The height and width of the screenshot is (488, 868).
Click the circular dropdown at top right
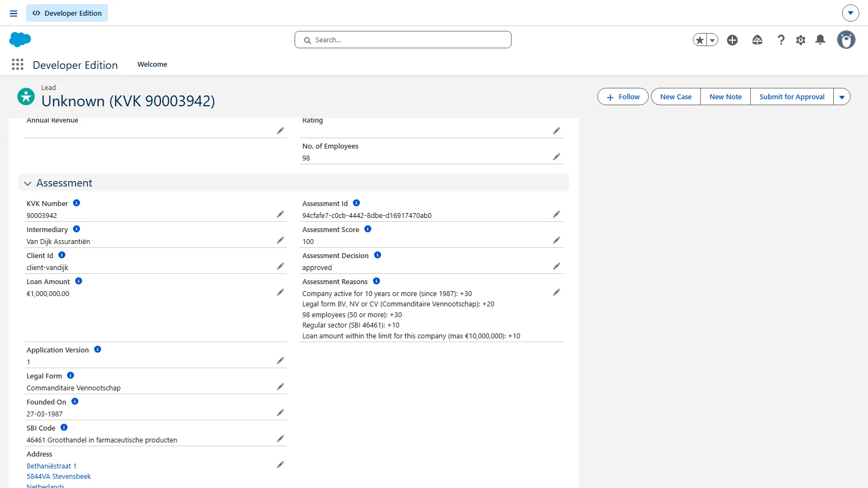850,13
